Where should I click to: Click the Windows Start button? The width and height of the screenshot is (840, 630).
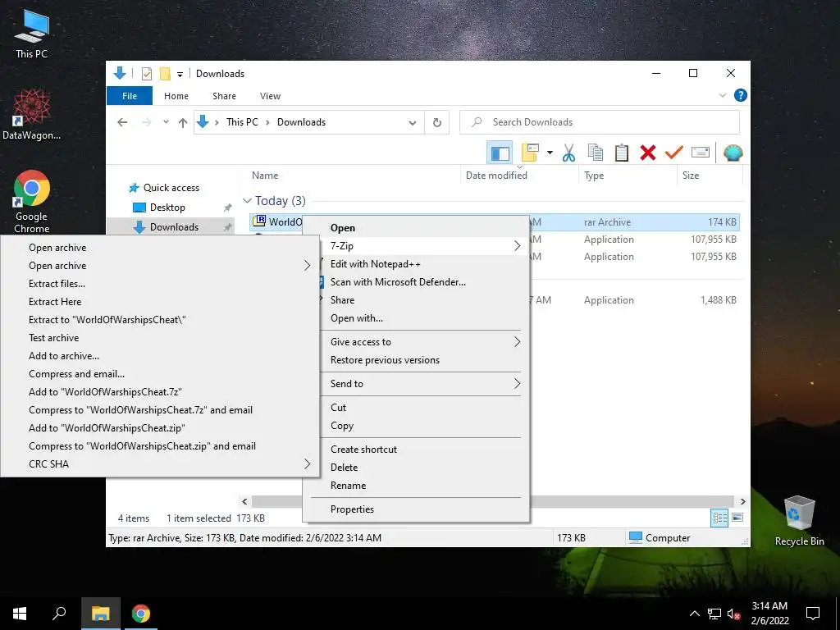point(20,614)
